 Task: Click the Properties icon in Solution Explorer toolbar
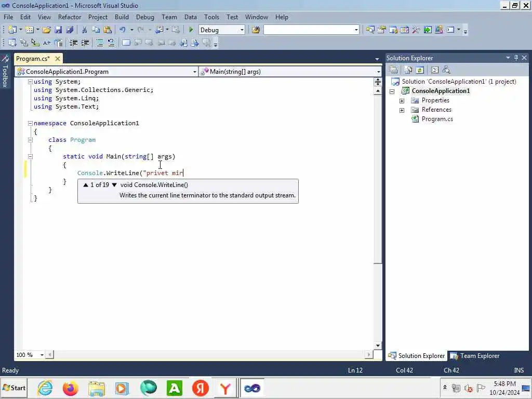pos(394,70)
